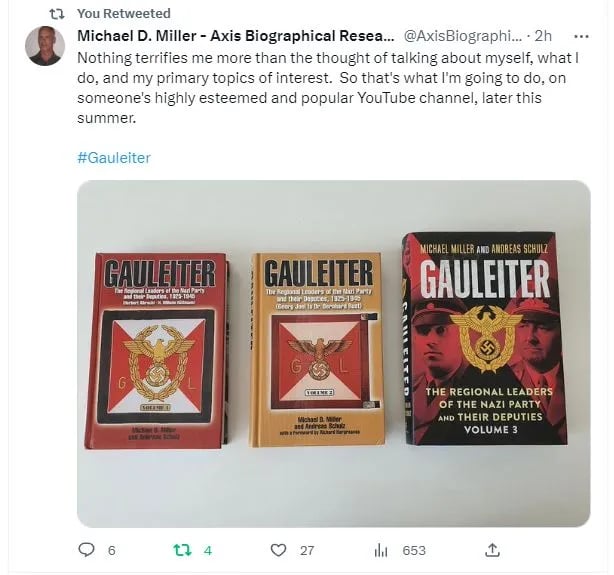
Task: Toggle the green retweet icon
Action: pyautogui.click(x=182, y=550)
